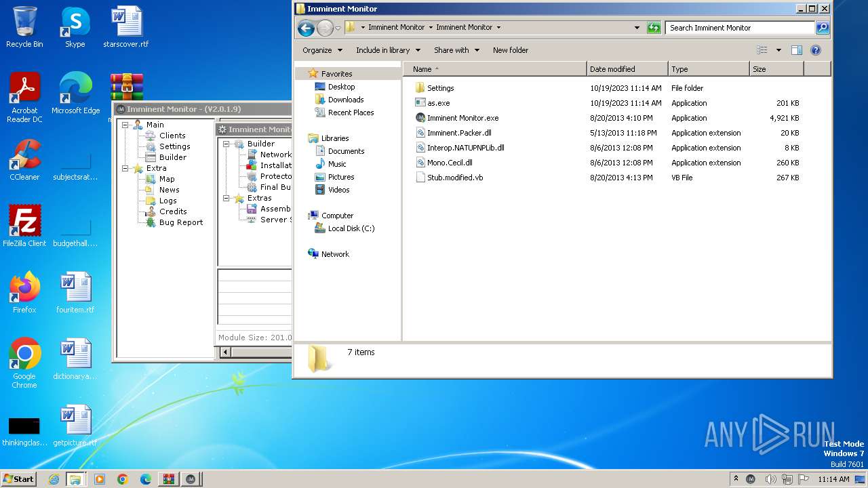Click the search magnifier icon
The width and height of the screenshot is (868, 488).
tap(823, 28)
